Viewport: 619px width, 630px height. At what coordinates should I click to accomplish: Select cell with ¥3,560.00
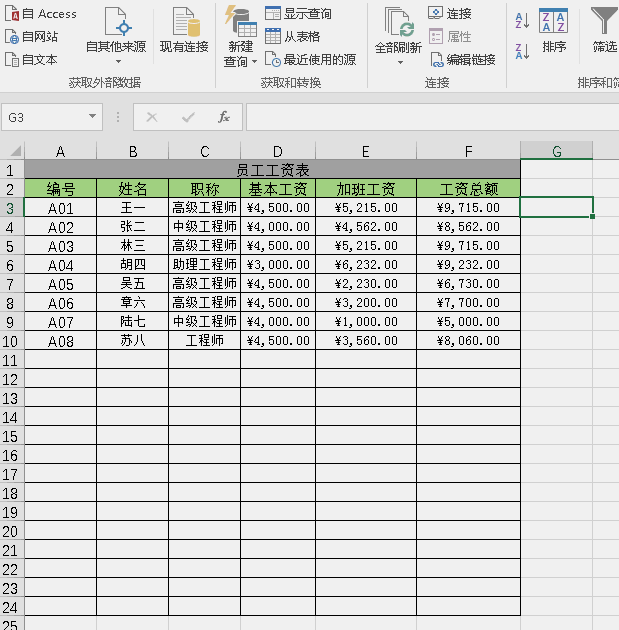pos(366,341)
